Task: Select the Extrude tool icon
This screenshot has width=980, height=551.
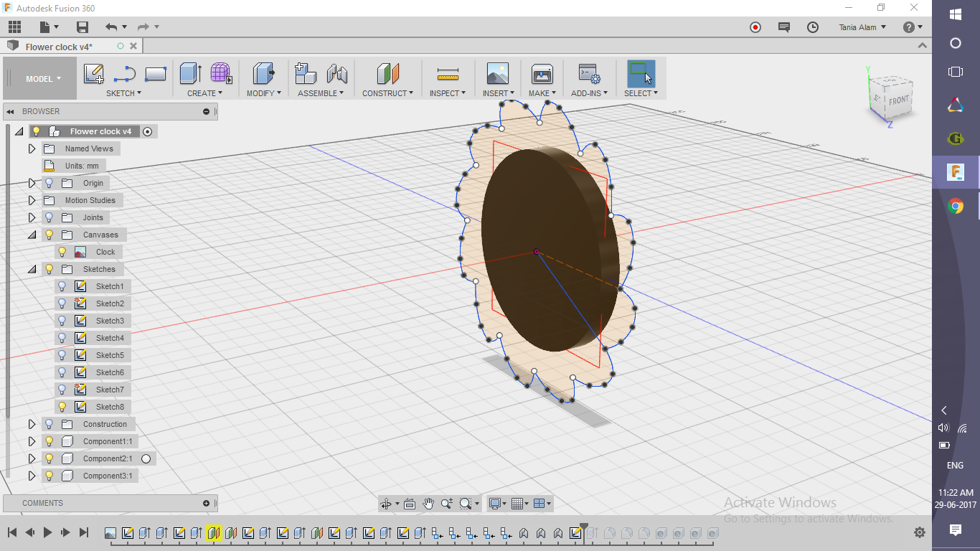Action: click(190, 73)
